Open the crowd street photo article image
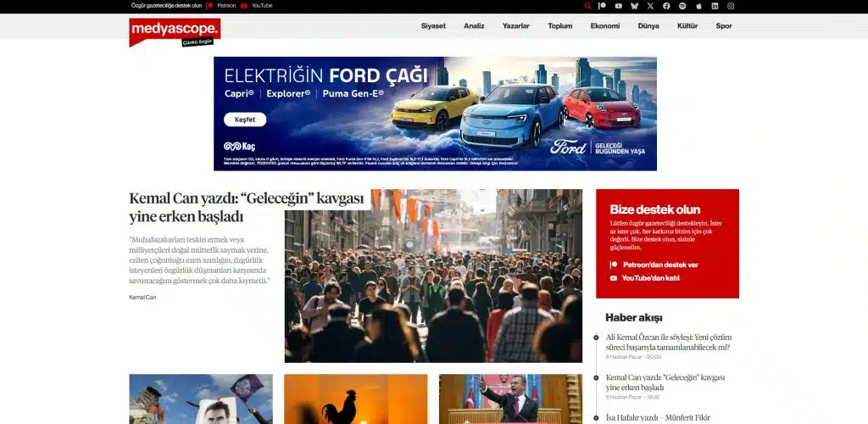The image size is (868, 424). point(433,276)
